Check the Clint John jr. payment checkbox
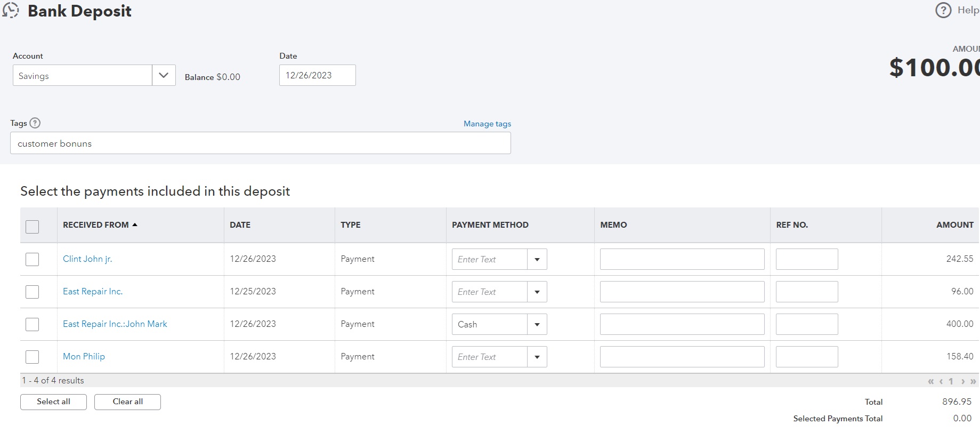 pyautogui.click(x=33, y=260)
